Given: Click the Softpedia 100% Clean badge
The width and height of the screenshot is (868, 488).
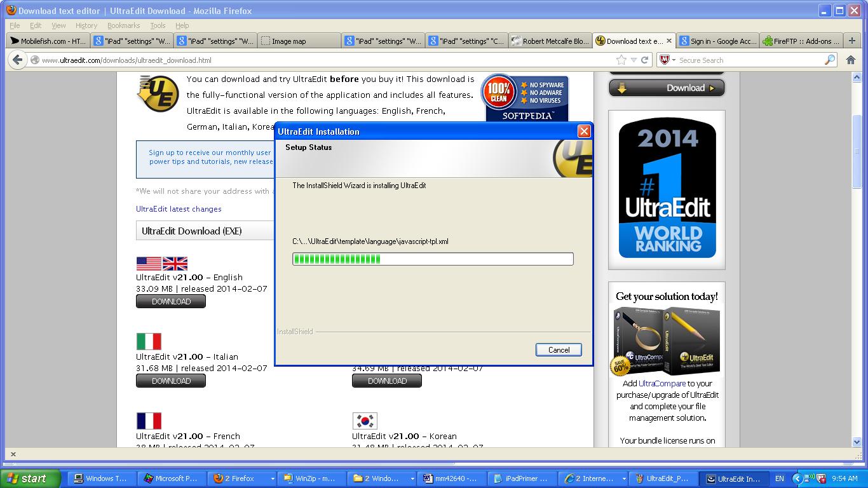Looking at the screenshot, I should point(526,97).
